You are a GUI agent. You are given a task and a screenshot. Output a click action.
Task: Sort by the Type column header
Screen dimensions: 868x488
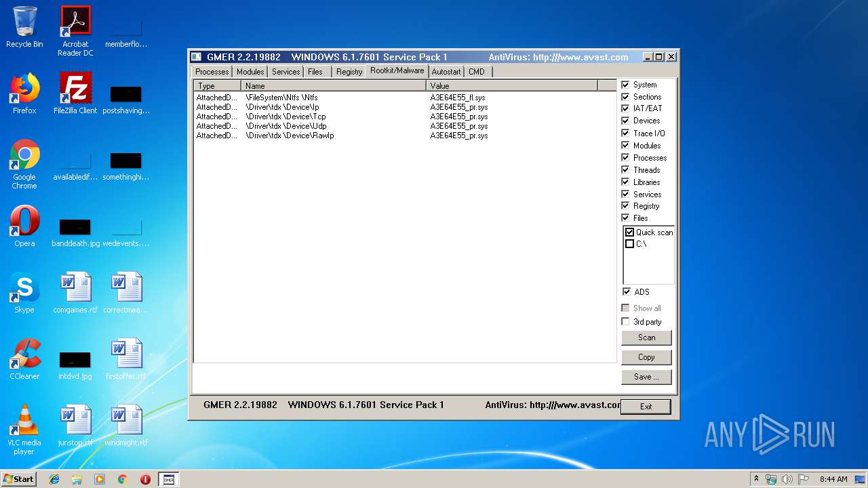click(x=218, y=86)
